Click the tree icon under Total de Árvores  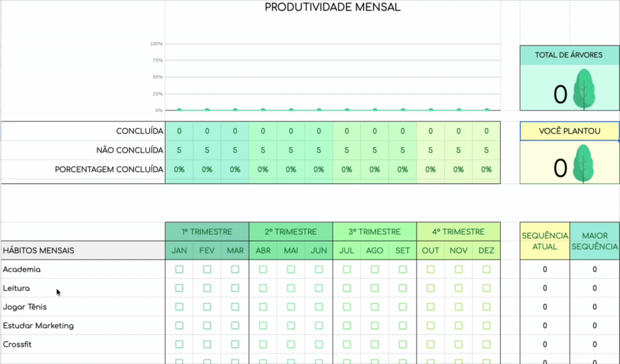(584, 89)
